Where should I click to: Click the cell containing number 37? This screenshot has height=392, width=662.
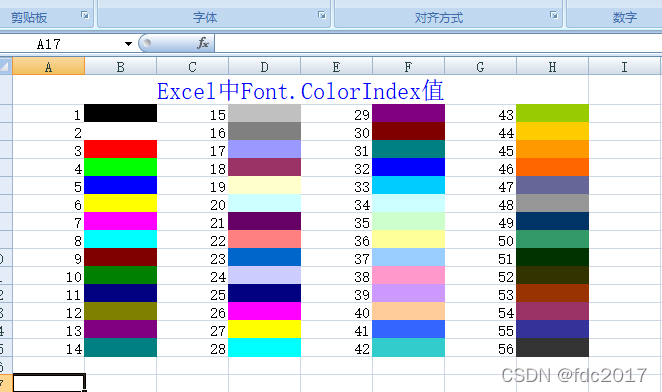[336, 257]
